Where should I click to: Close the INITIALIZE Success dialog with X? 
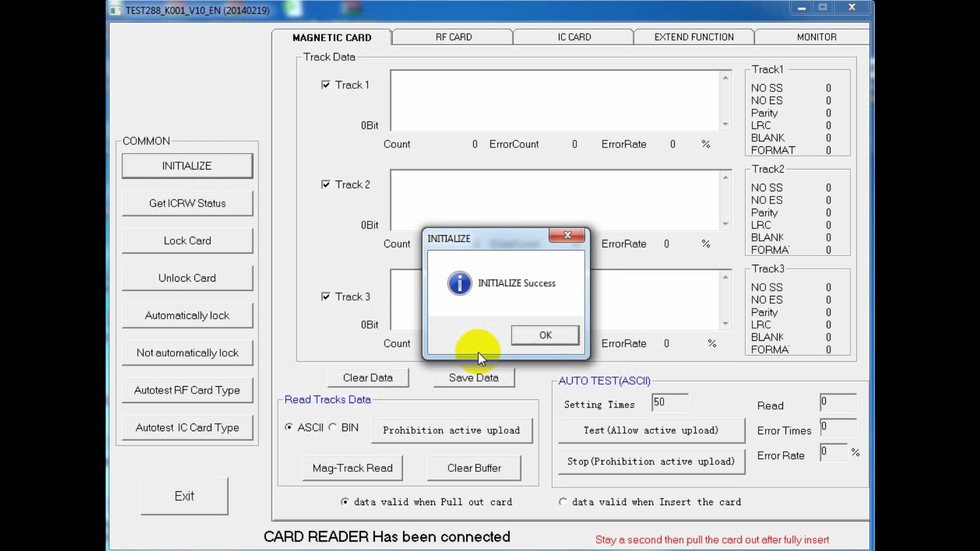point(567,235)
